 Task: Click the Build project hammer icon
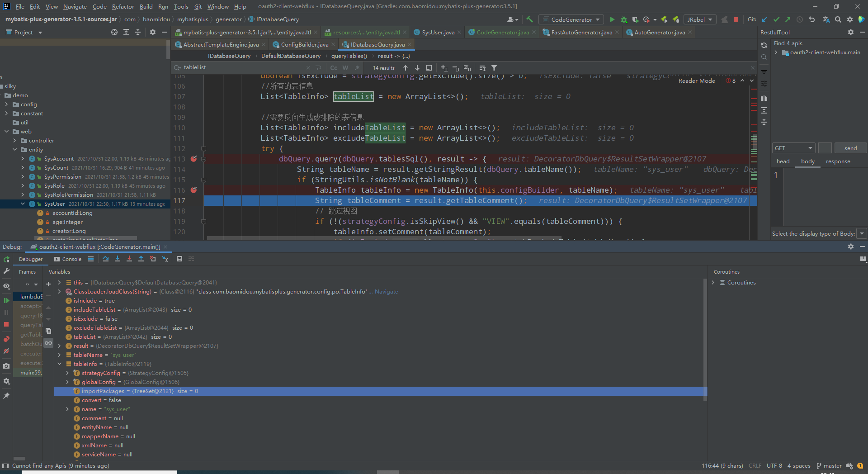tap(529, 19)
